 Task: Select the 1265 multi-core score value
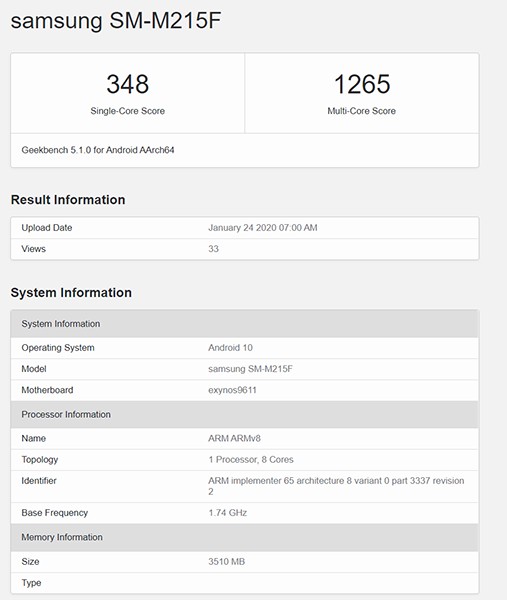[362, 84]
